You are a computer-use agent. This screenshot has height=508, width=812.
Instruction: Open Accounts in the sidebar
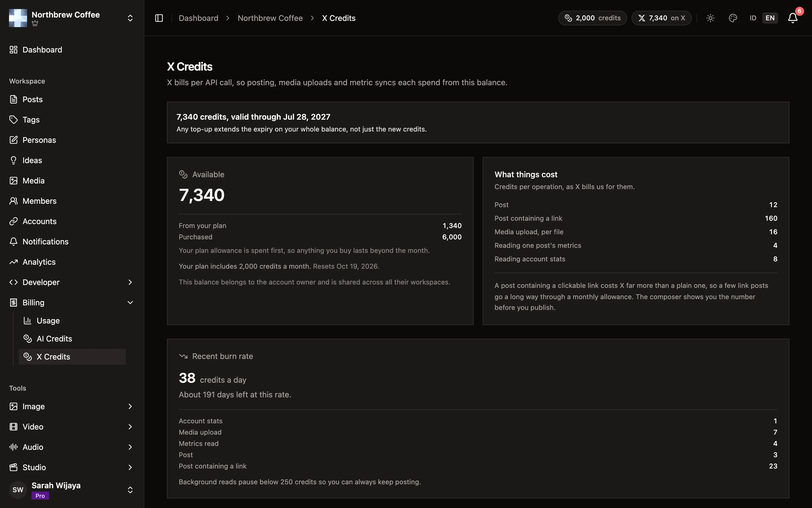pyautogui.click(x=72, y=222)
